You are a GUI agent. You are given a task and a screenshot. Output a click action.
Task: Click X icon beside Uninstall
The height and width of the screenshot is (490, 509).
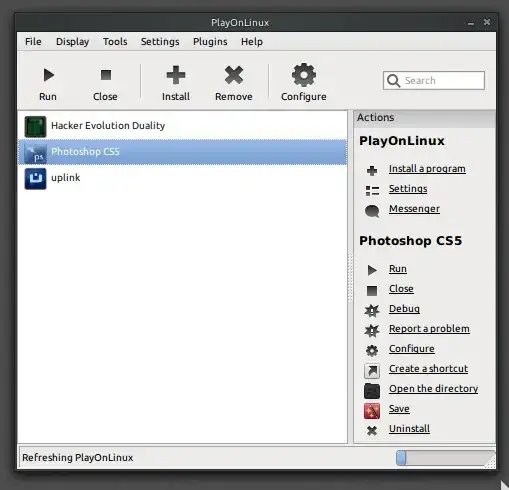(x=372, y=431)
